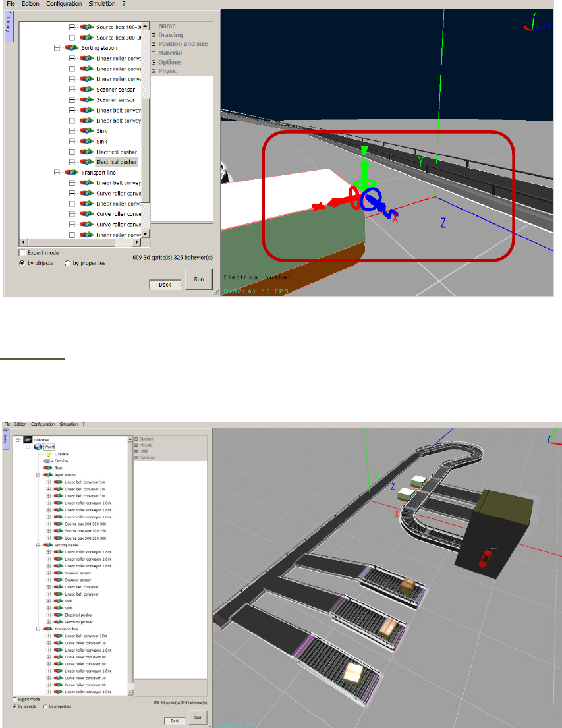Click the Sorting station icon in lower tree
The width and height of the screenshot is (562, 728).
48,545
